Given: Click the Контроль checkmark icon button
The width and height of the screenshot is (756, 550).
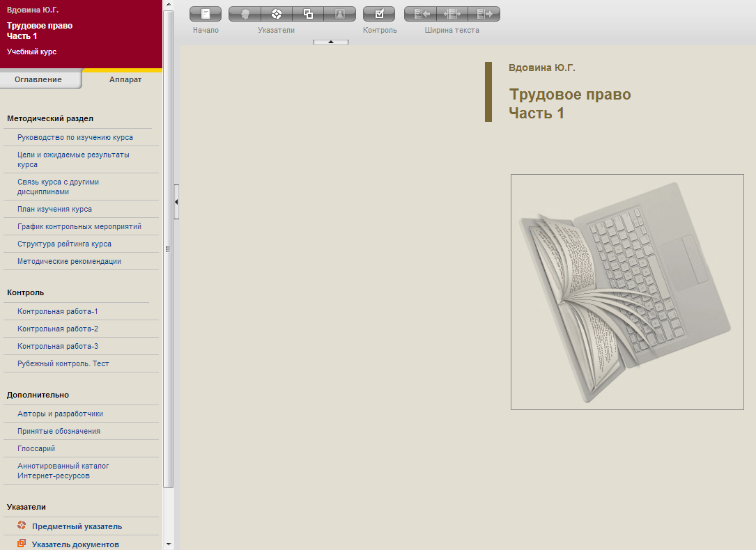Looking at the screenshot, I should tap(379, 14).
